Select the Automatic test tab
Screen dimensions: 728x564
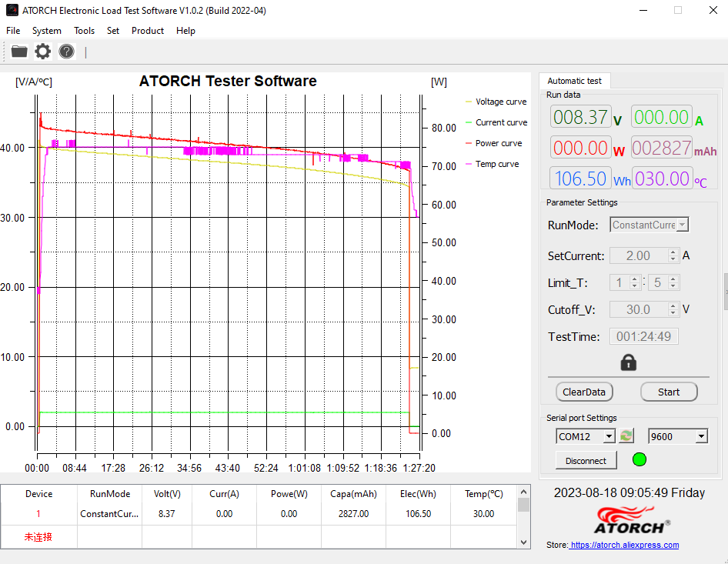[574, 81]
